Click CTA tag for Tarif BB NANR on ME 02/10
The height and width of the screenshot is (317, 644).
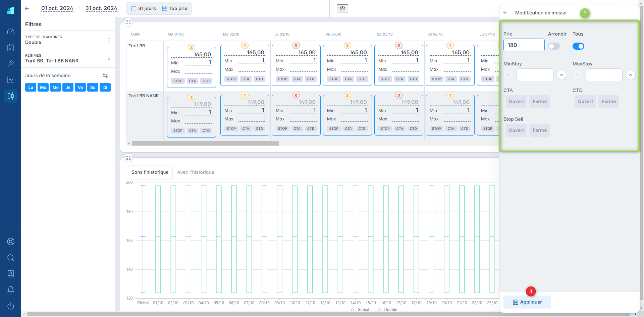point(246,128)
